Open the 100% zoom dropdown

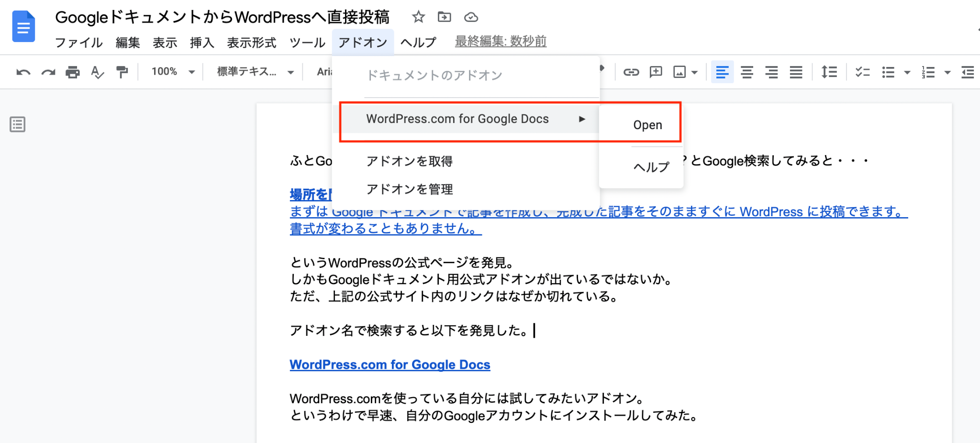click(173, 72)
